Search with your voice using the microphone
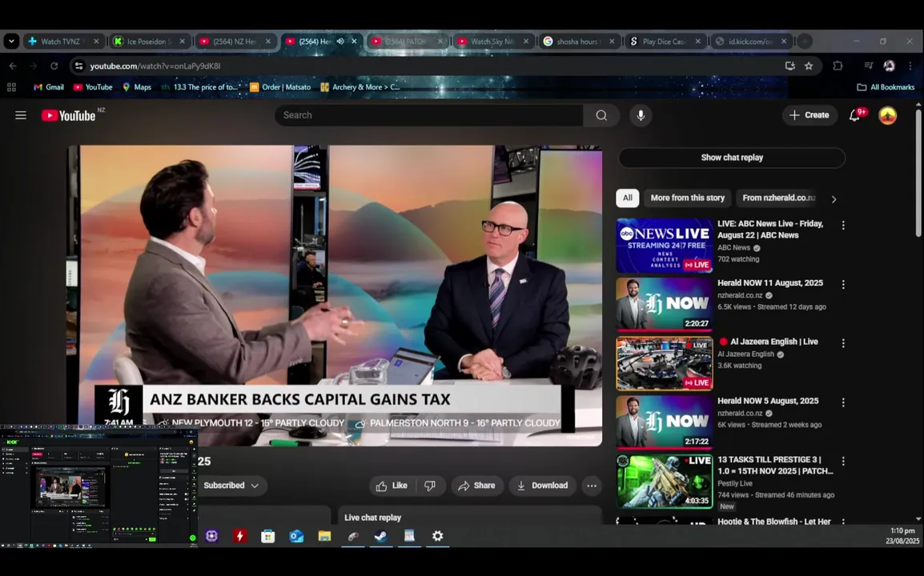This screenshot has width=924, height=576. [641, 115]
